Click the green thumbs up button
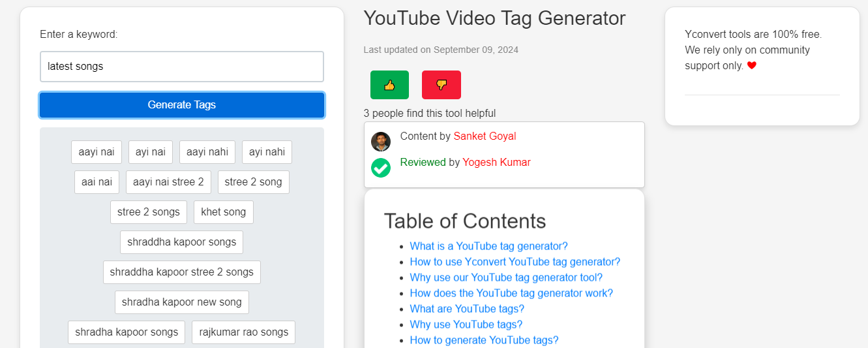 click(x=389, y=85)
